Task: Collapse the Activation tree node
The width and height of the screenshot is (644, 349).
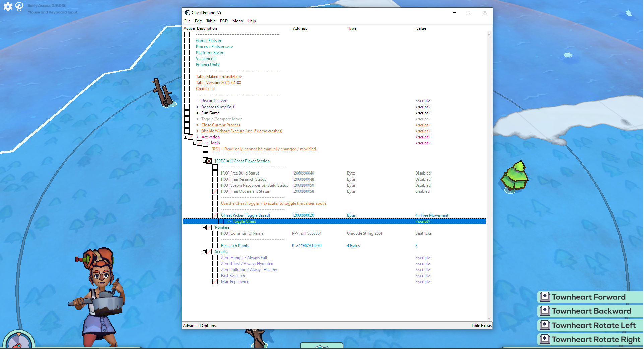Action: (x=186, y=137)
